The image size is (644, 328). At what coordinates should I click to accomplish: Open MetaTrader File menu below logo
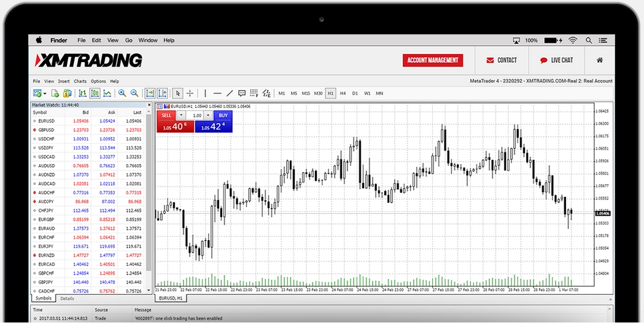coord(37,81)
